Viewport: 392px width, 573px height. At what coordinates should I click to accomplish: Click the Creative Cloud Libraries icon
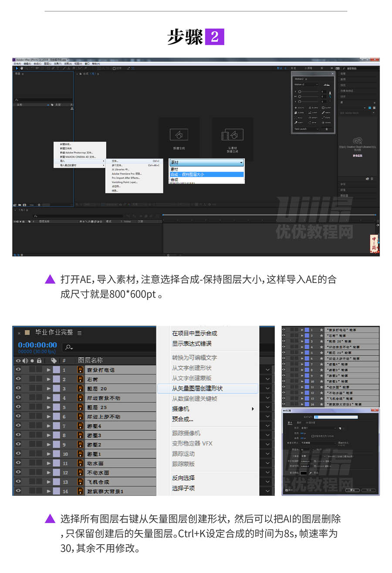tap(358, 141)
